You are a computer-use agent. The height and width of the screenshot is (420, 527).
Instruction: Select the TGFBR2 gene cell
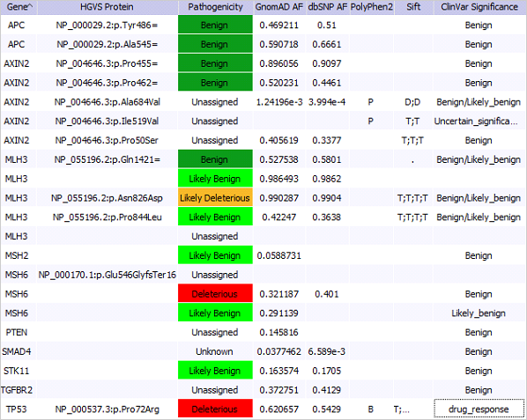click(17, 390)
